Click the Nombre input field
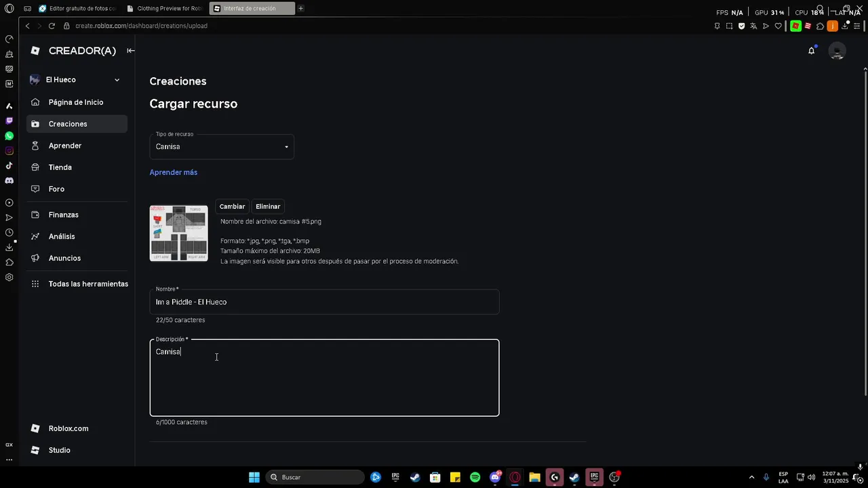 click(x=324, y=302)
